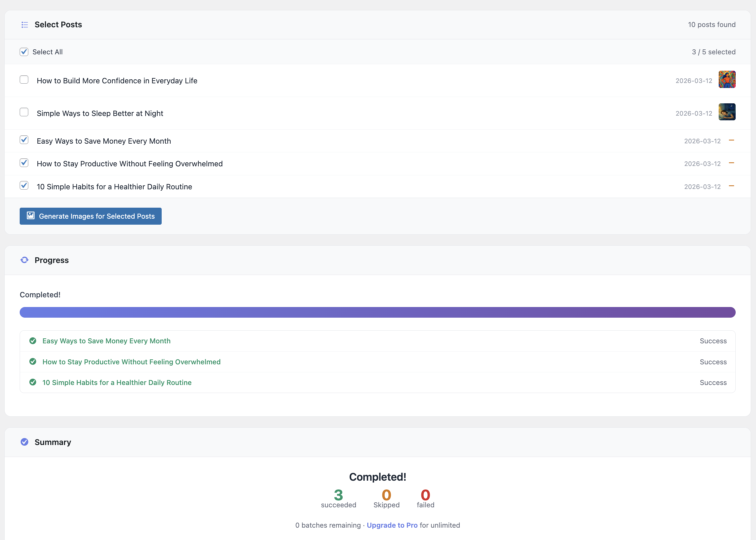Image resolution: width=756 pixels, height=540 pixels.
Task: Open the Sleep Better post featured thumbnail
Action: tap(727, 112)
